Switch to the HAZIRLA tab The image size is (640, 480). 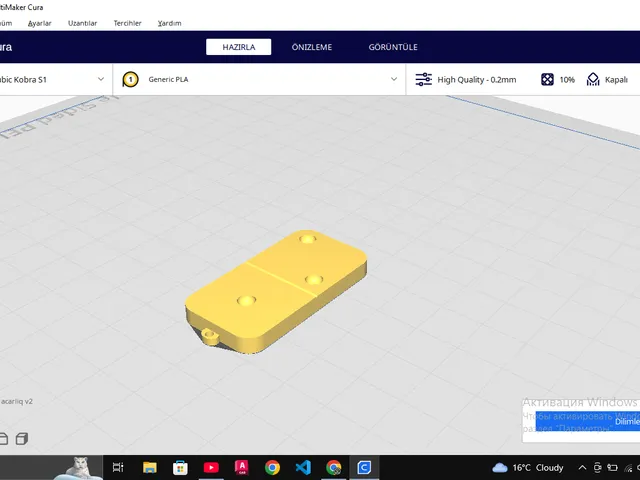pos(238,47)
